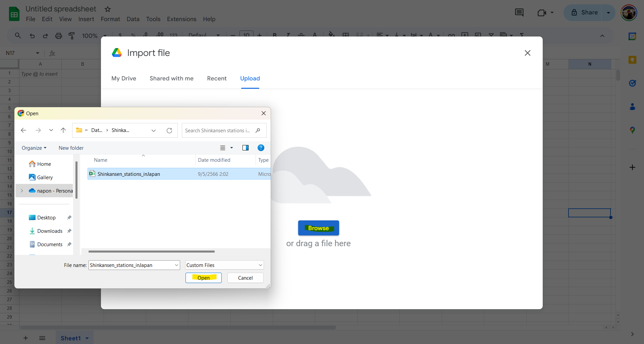The image size is (644, 344).
Task: Open Google Calendar side panel icon
Action: coord(632,37)
